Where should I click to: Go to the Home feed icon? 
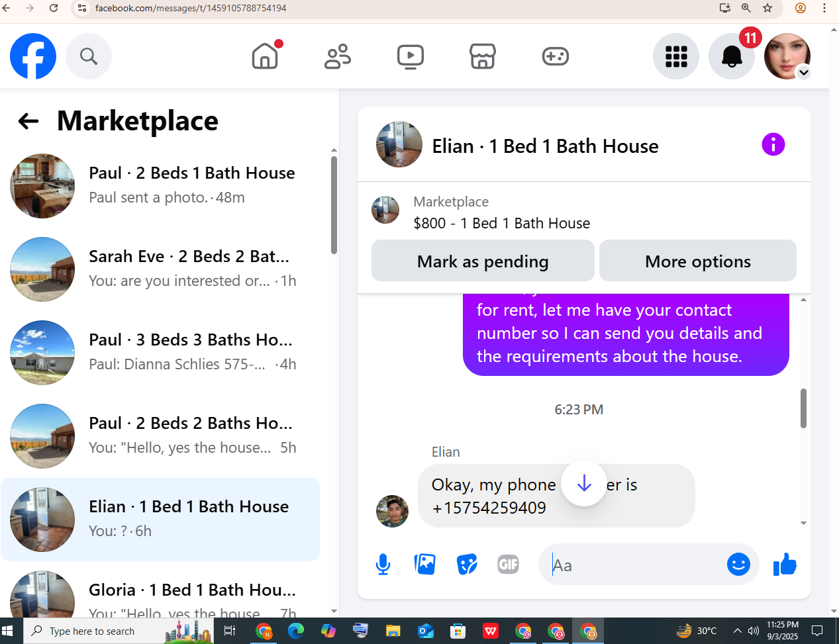pyautogui.click(x=265, y=56)
